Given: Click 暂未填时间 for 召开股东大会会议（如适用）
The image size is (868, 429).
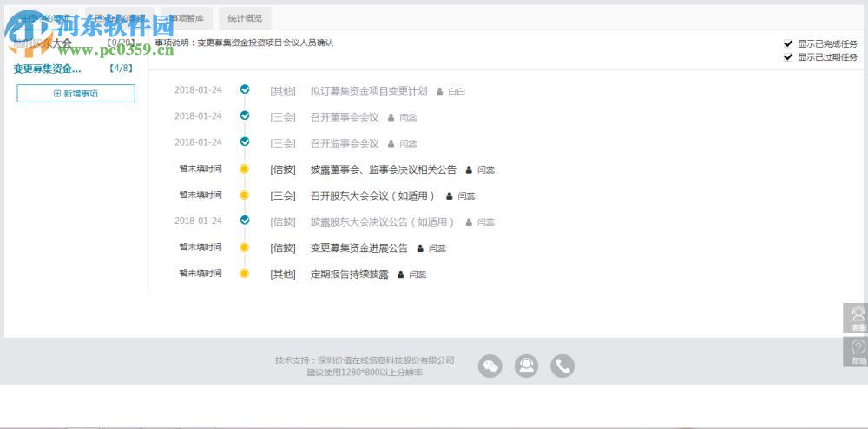Looking at the screenshot, I should [201, 195].
